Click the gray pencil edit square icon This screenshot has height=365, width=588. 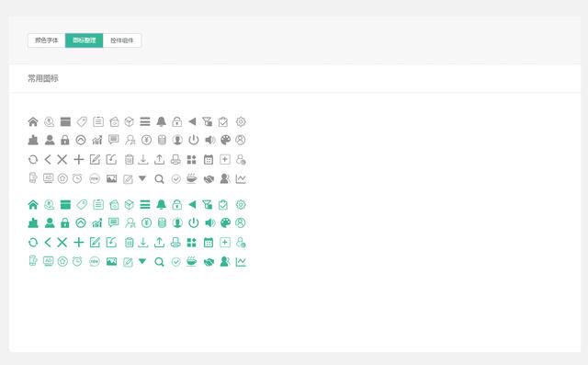coord(95,159)
